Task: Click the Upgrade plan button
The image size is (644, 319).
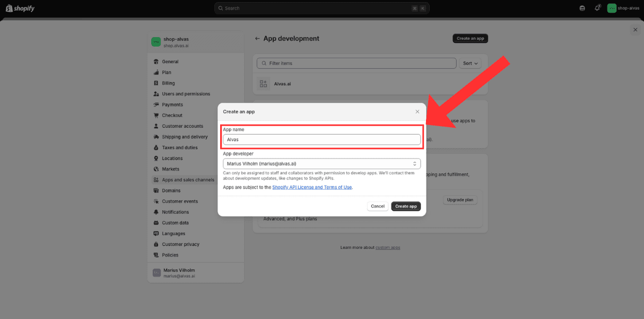Action: (460, 200)
